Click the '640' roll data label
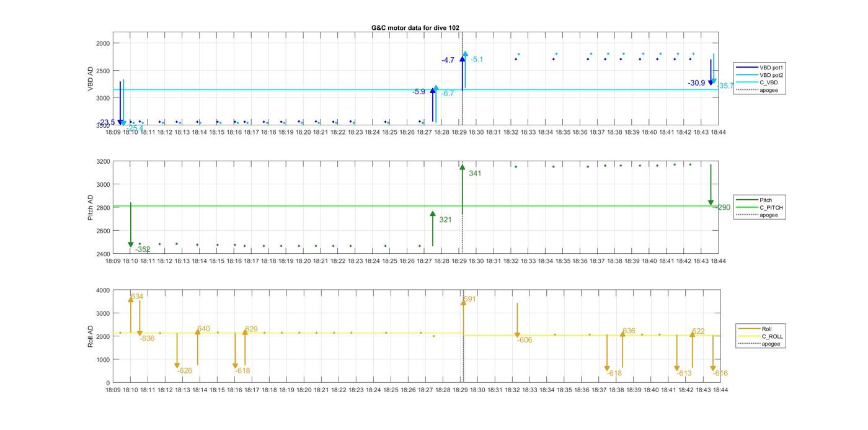Image resolution: width=868 pixels, height=430 pixels. click(x=203, y=329)
